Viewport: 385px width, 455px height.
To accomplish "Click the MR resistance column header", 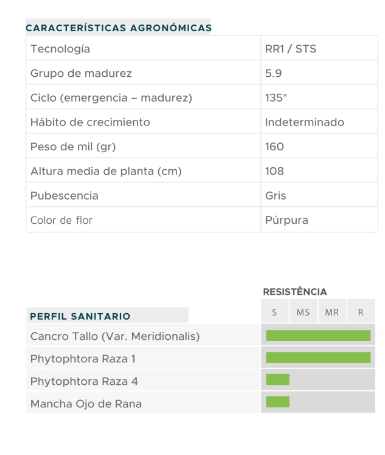I will pos(332,312).
